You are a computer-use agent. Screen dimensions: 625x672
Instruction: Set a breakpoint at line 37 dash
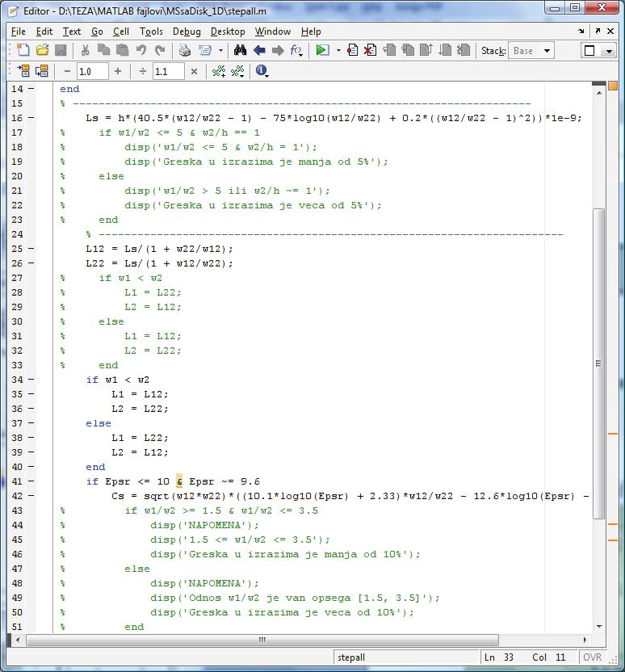[x=31, y=423]
